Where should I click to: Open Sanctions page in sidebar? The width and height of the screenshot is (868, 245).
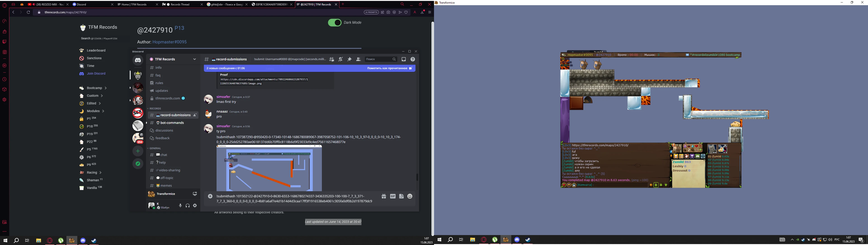(94, 58)
